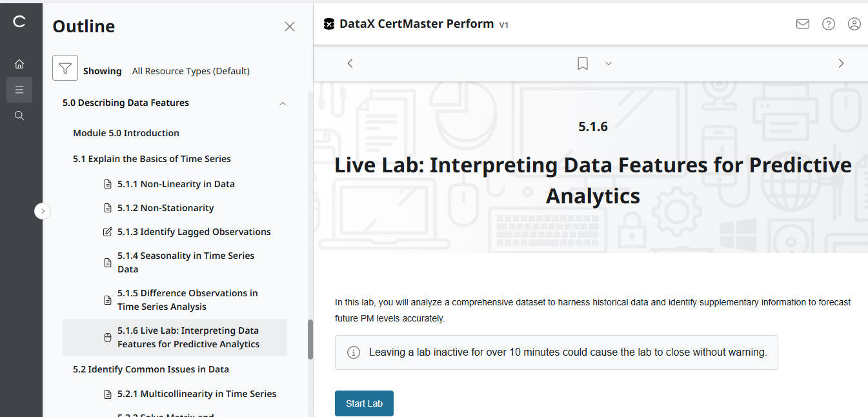This screenshot has height=417, width=868.
Task: Open search from the sidebar magnifier
Action: [x=19, y=116]
